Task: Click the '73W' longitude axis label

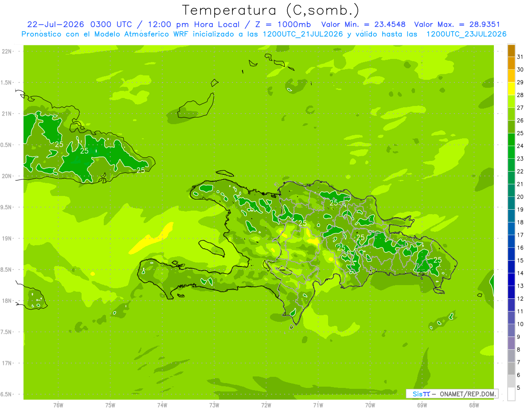Action: coord(214,405)
